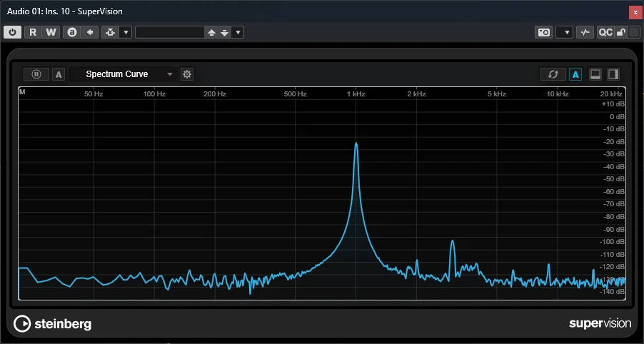The image size is (644, 344).
Task: Click the copy A to B arrow
Action: click(x=89, y=32)
